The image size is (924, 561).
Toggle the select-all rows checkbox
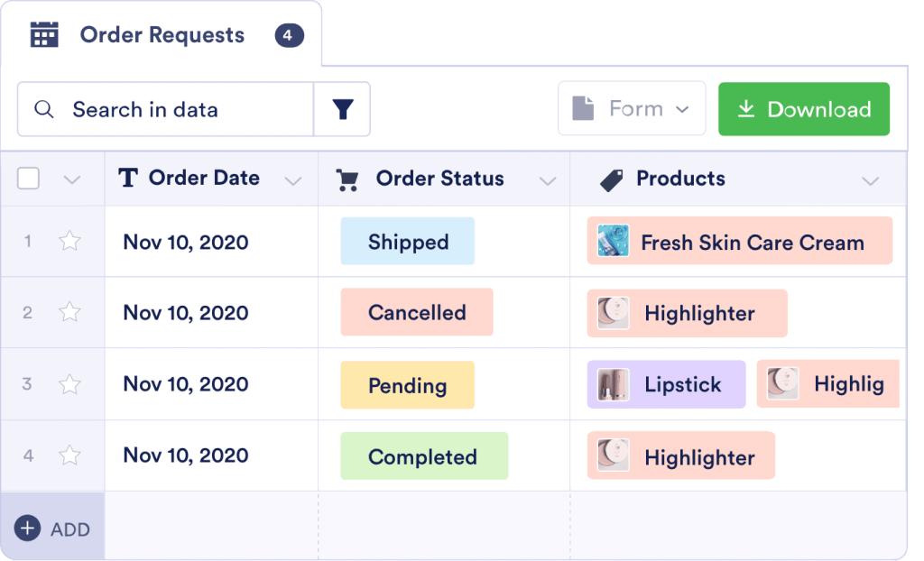29,179
